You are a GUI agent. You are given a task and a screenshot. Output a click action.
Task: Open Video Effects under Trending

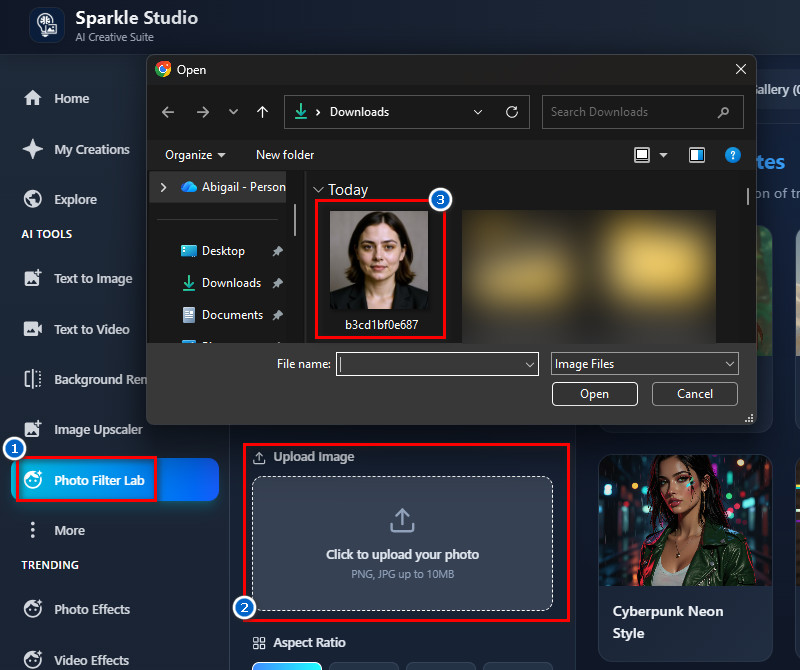(x=77, y=660)
